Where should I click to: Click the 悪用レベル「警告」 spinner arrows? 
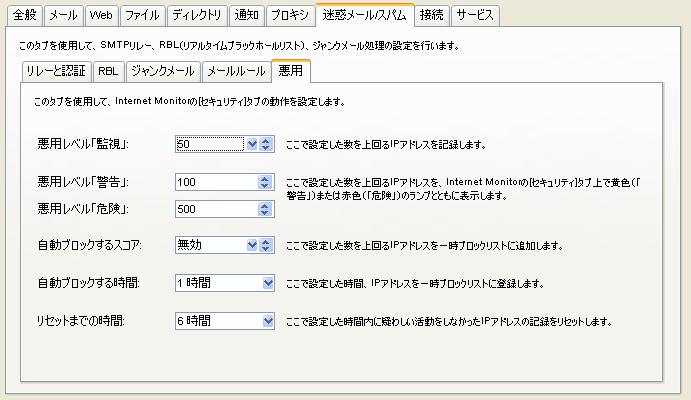(264, 182)
